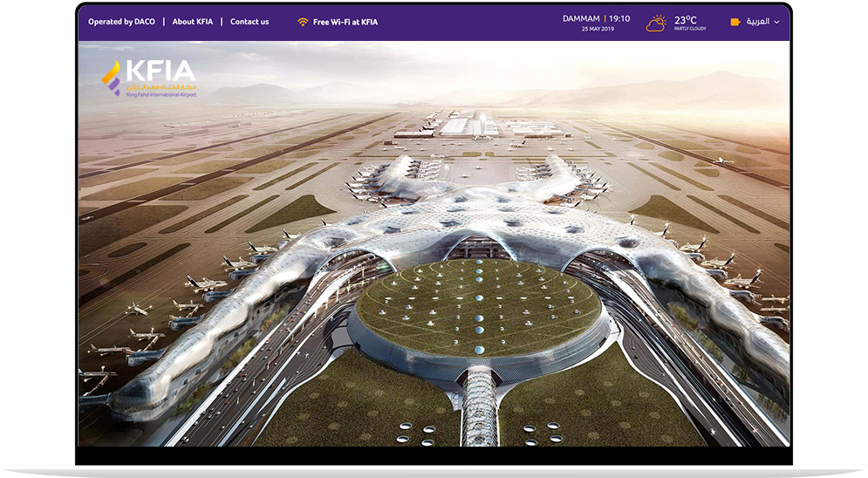Click the King Fahd International Airport subtitle
The image size is (868, 478).
coord(161,94)
